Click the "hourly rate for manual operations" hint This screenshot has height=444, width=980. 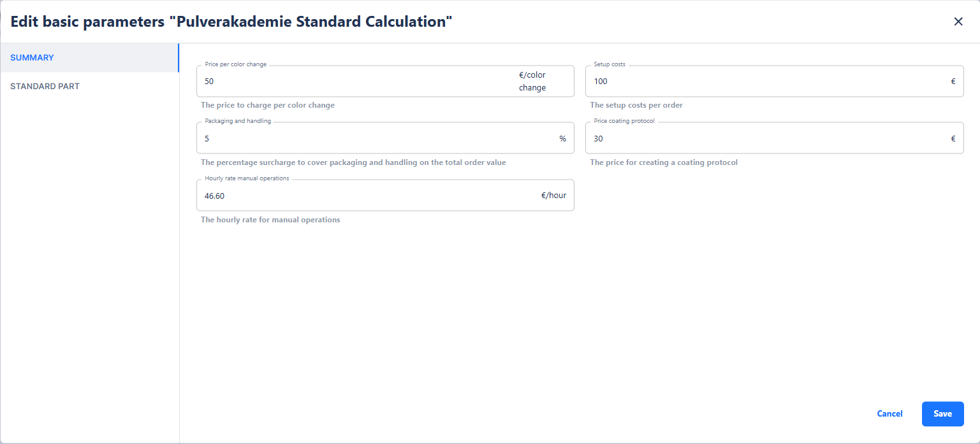270,220
